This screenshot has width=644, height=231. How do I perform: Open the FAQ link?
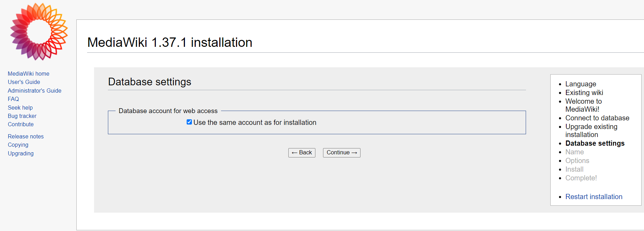coord(14,99)
